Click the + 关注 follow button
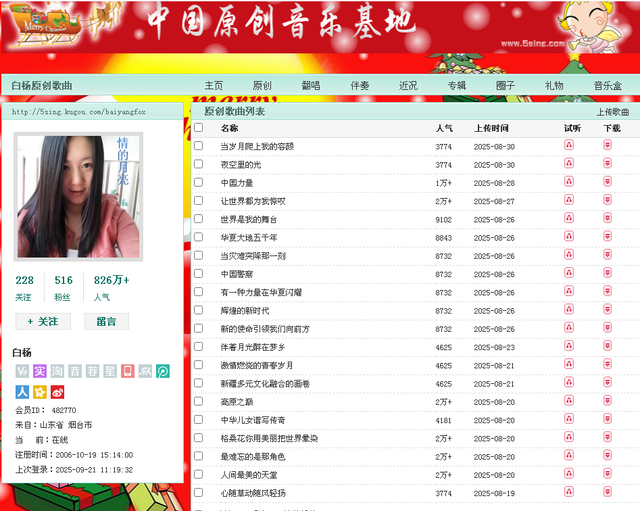 click(43, 321)
